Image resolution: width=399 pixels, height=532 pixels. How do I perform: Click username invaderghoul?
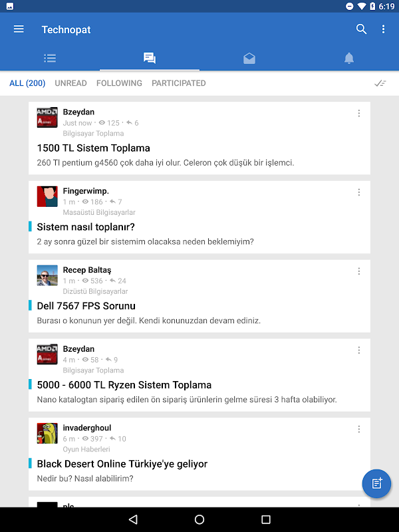point(87,428)
